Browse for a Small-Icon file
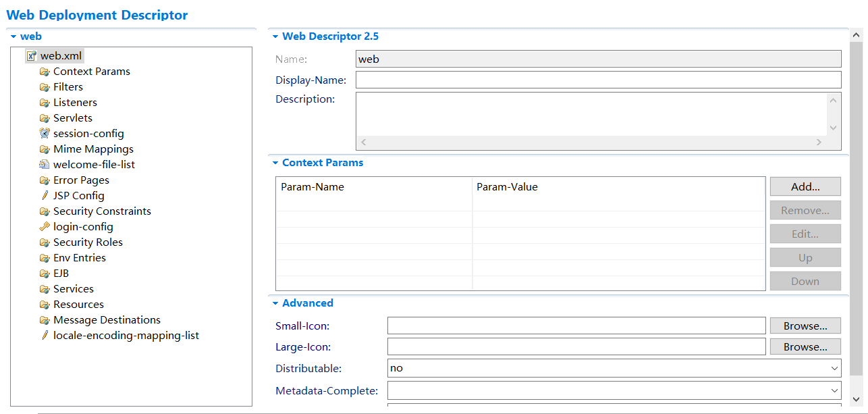 805,326
